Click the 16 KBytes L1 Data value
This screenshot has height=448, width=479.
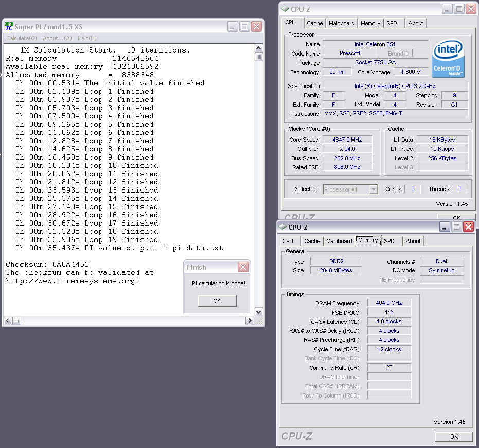pos(442,140)
